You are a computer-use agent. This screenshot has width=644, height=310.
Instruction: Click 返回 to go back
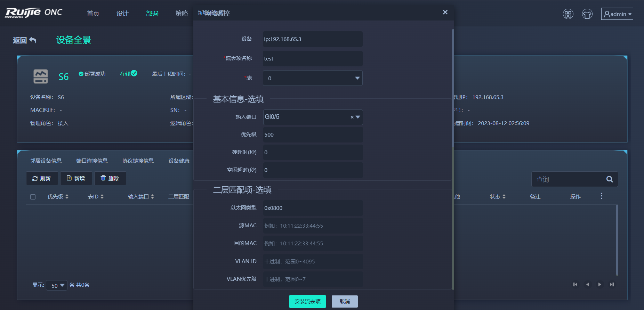coord(20,40)
